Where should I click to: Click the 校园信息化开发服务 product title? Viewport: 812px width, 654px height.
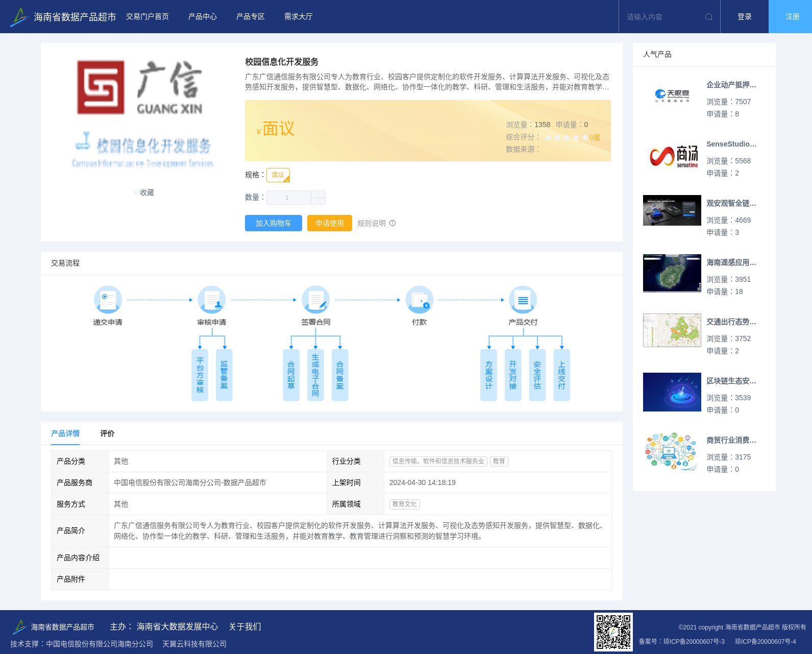[x=282, y=62]
